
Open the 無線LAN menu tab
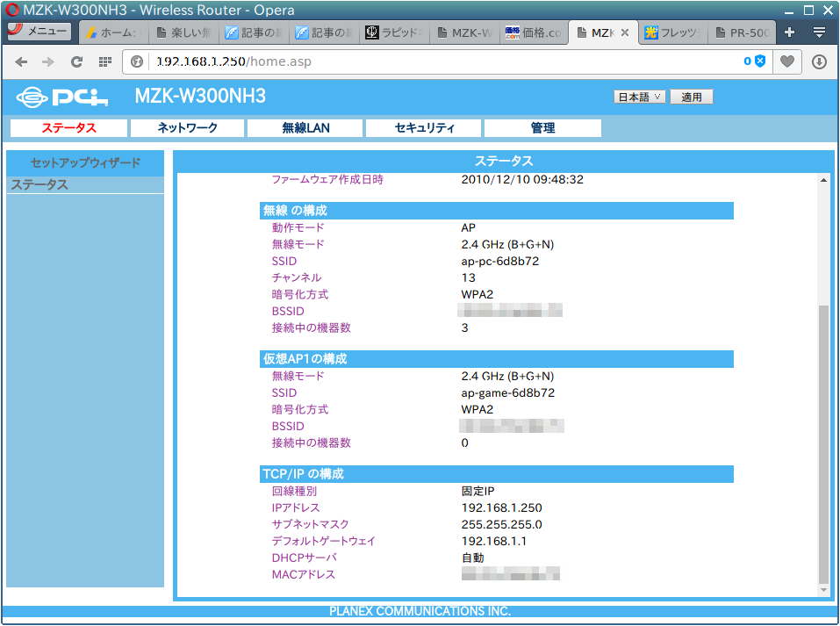305,128
